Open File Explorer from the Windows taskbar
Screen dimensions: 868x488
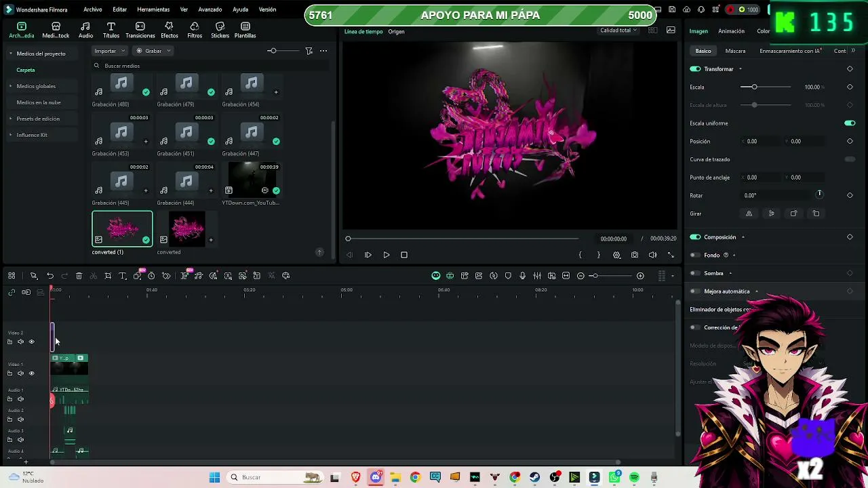click(395, 477)
